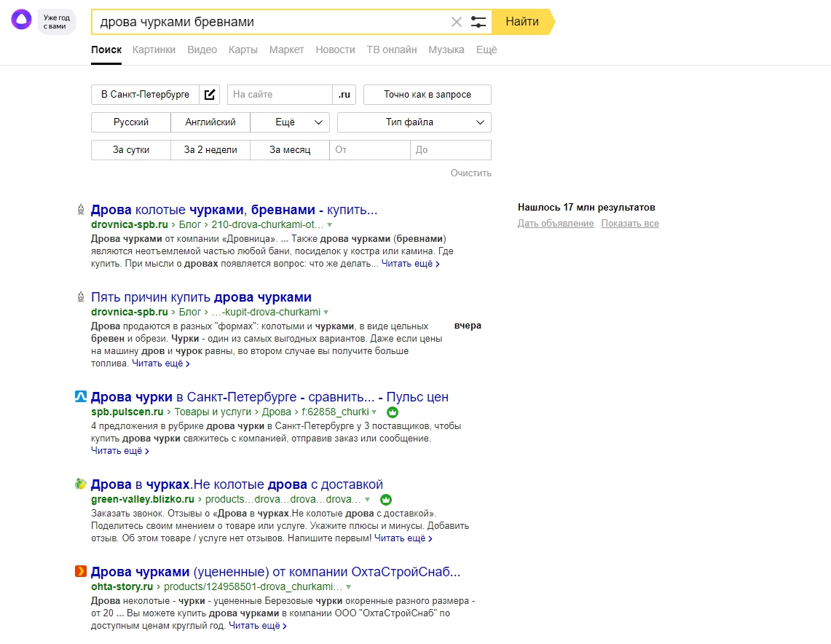Clear the search query with X icon
The height and width of the screenshot is (644, 831).
457,22
